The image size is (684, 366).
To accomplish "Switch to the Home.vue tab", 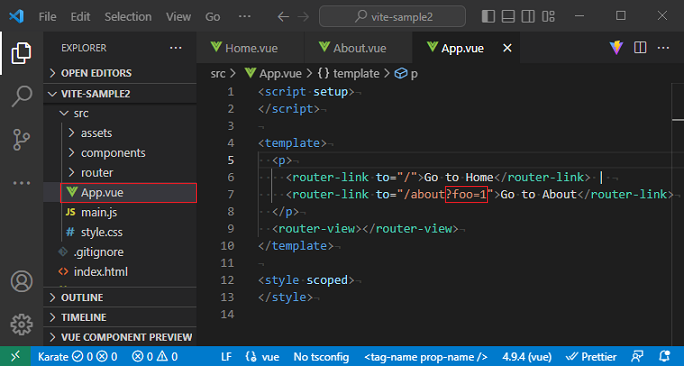I will (251, 48).
